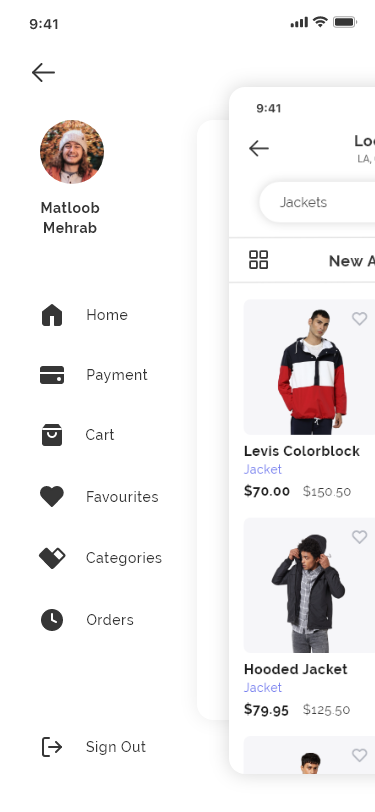The height and width of the screenshot is (812, 375).
Task: Open the Categories icon
Action: pyautogui.click(x=52, y=558)
